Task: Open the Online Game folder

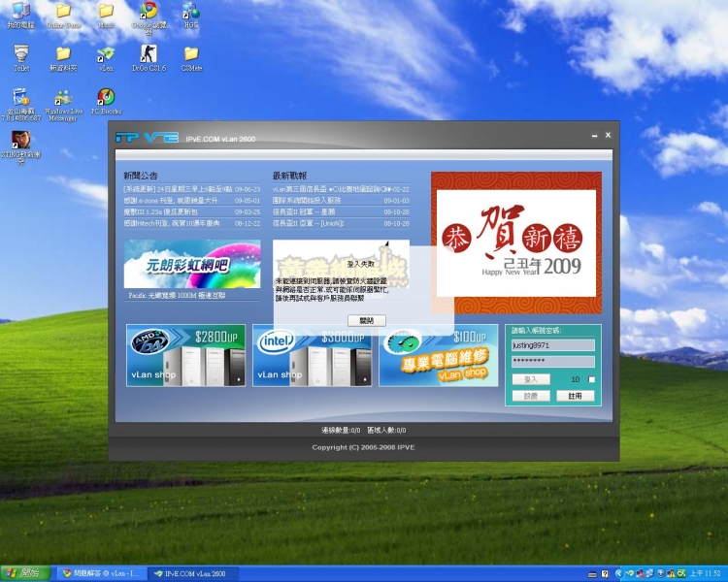Action: 64,15
